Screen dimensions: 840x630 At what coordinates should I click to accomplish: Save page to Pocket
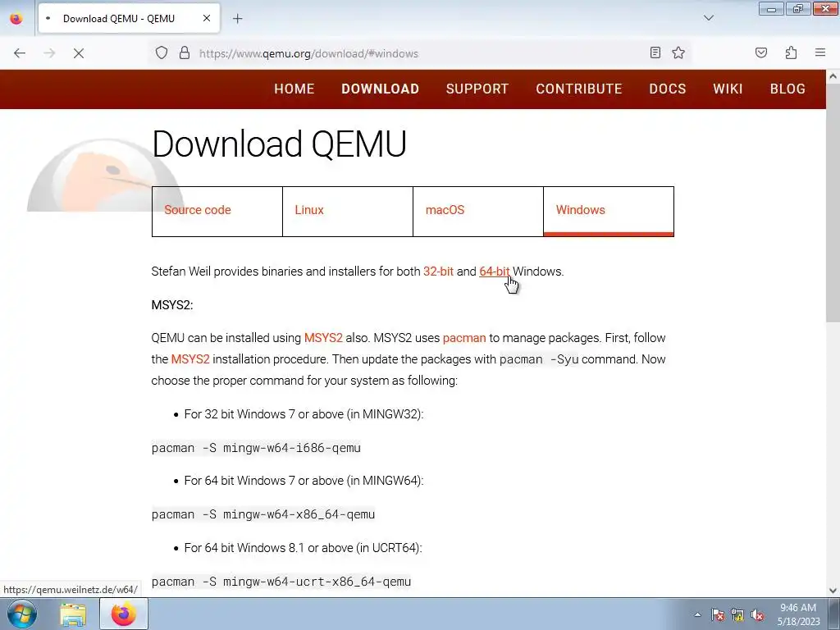click(761, 52)
